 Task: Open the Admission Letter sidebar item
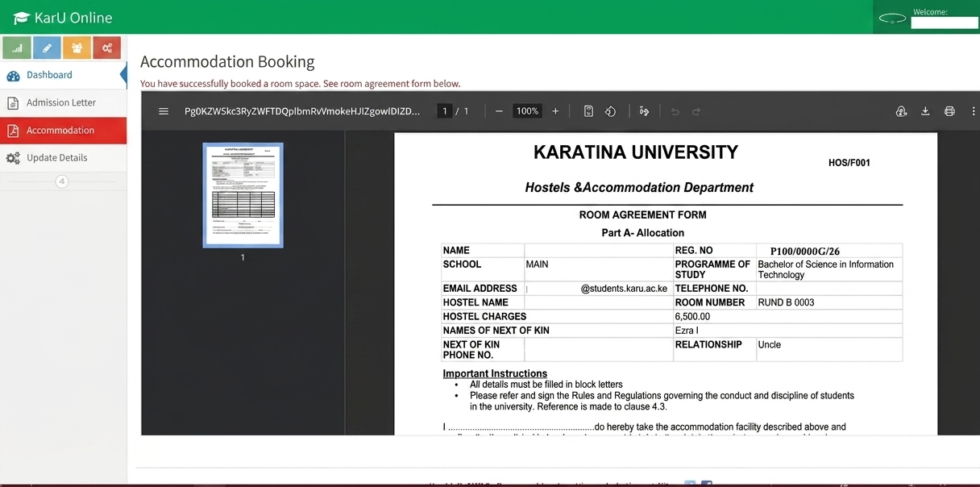pyautogui.click(x=63, y=102)
